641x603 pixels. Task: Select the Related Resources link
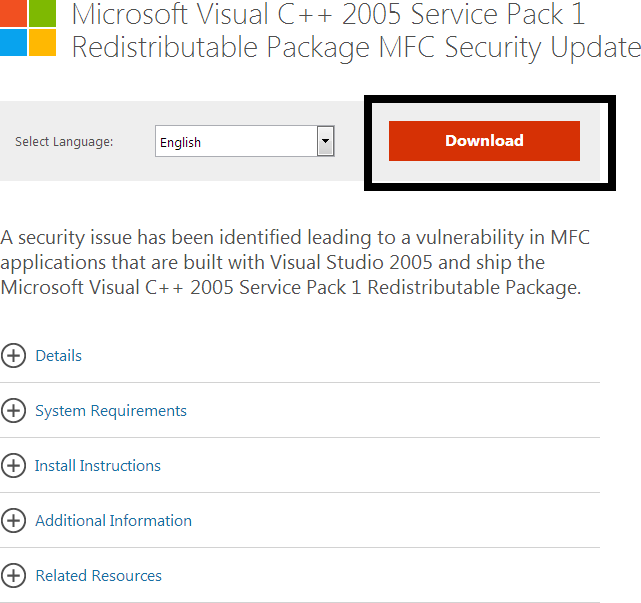[x=98, y=576]
